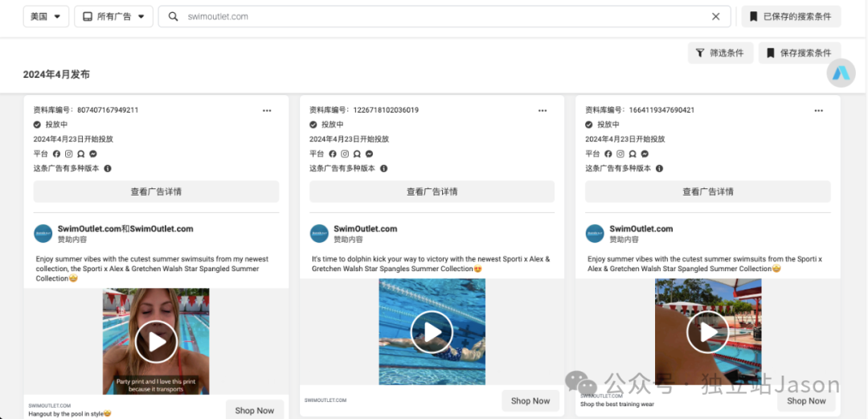Click the swimoutlet.com search field
The image size is (868, 419).
click(x=444, y=17)
